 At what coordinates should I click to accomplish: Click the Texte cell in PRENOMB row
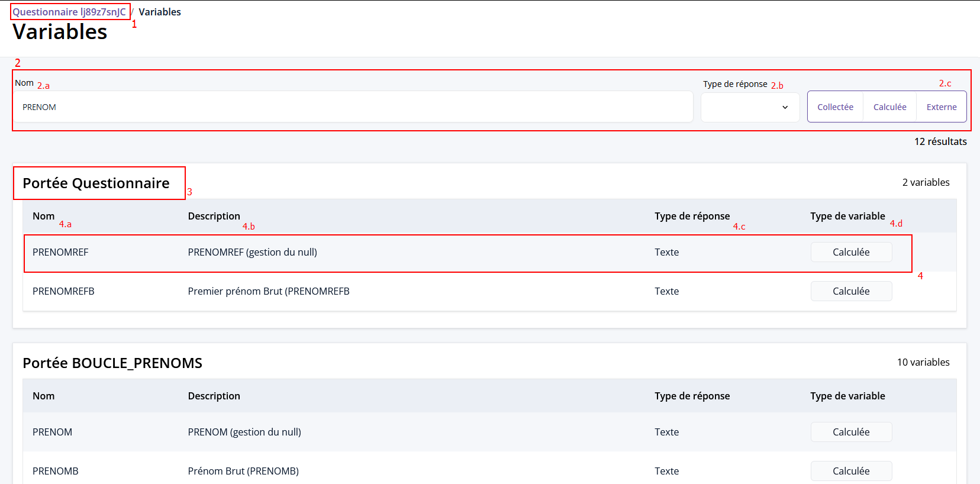click(666, 471)
